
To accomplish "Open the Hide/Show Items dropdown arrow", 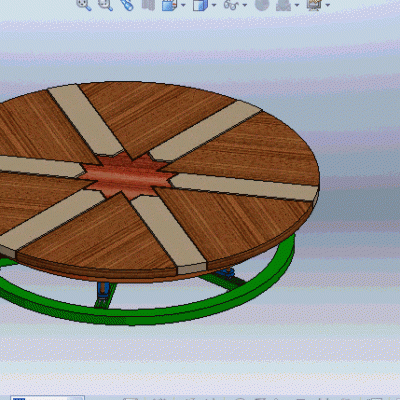I will pyautogui.click(x=245, y=5).
